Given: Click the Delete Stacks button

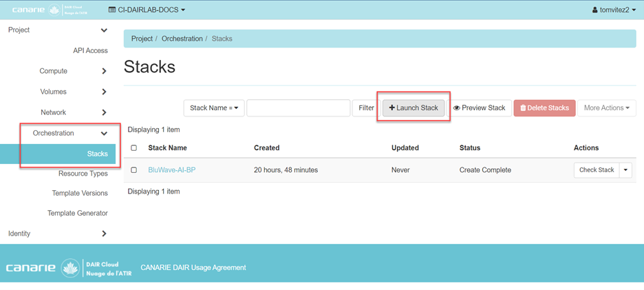Looking at the screenshot, I should click(x=544, y=108).
